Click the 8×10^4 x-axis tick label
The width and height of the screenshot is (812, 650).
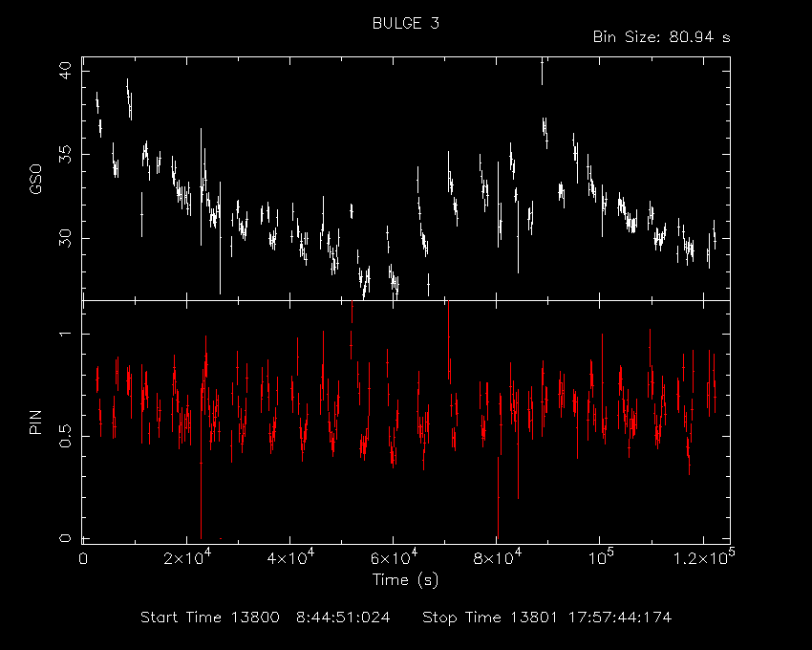498,557
